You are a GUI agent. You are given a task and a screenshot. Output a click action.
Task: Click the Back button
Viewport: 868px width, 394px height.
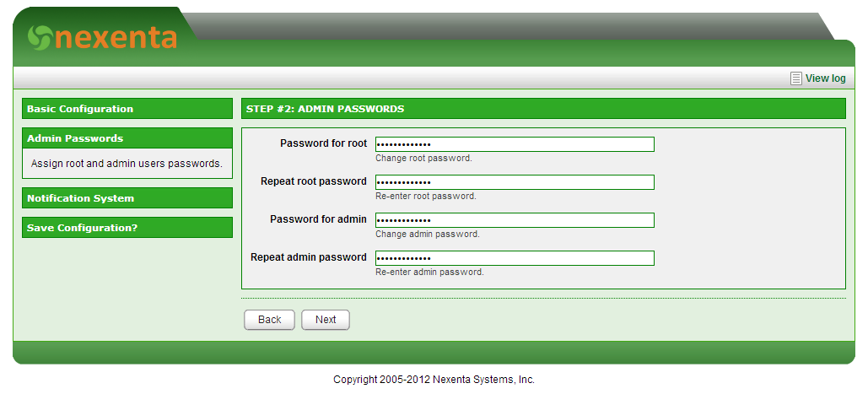270,320
